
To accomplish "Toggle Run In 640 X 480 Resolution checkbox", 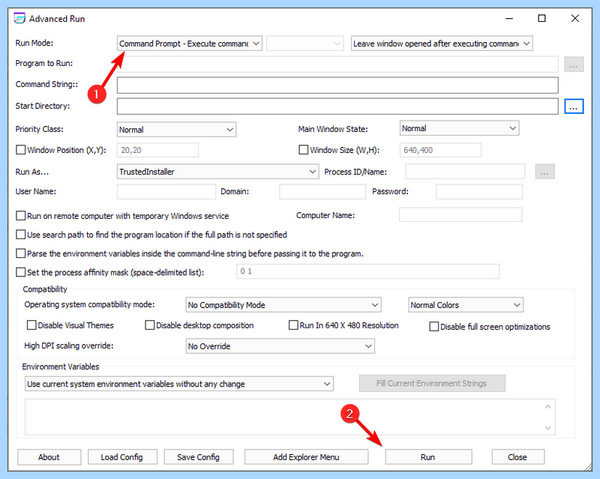I will click(293, 325).
